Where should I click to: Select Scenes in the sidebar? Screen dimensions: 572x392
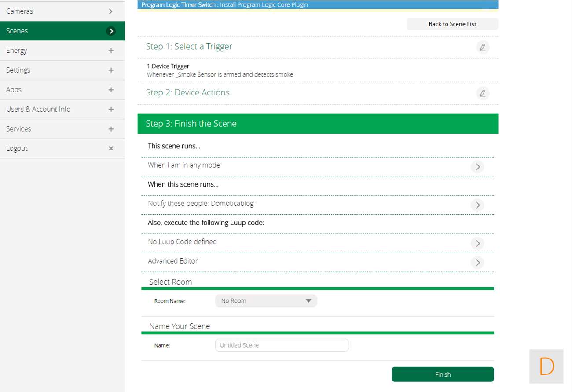pos(62,31)
